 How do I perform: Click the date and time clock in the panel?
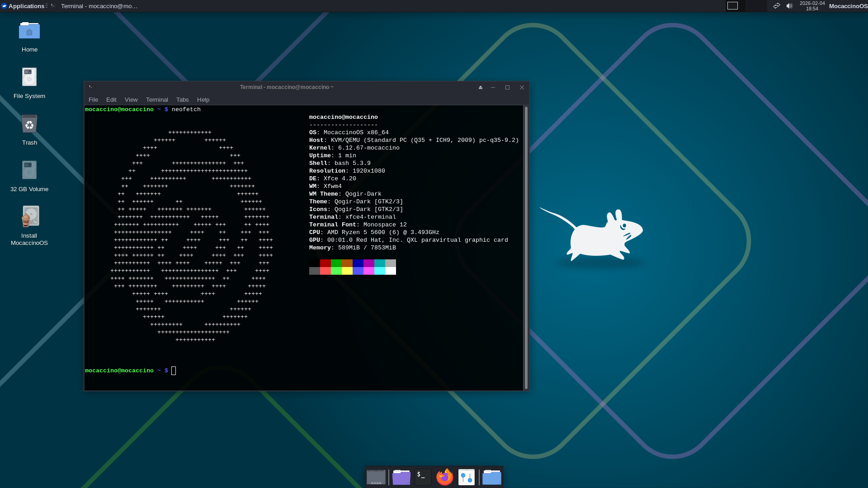[812, 6]
